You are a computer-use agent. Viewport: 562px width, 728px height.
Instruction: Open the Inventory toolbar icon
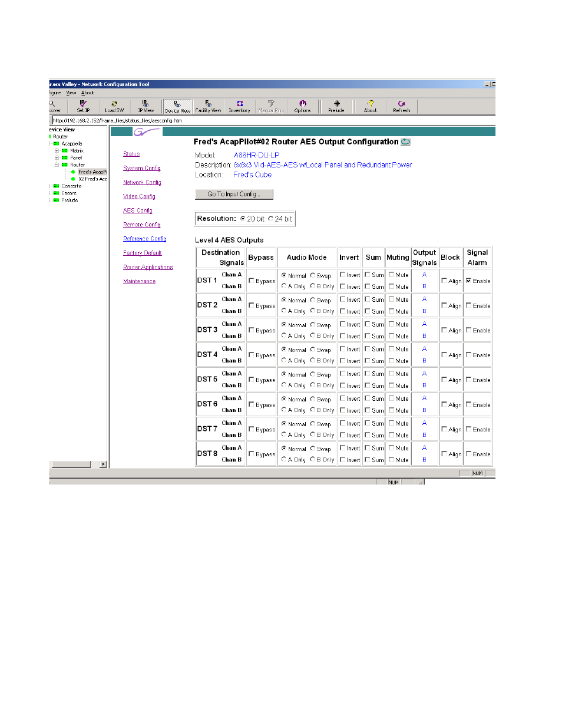coord(240,106)
